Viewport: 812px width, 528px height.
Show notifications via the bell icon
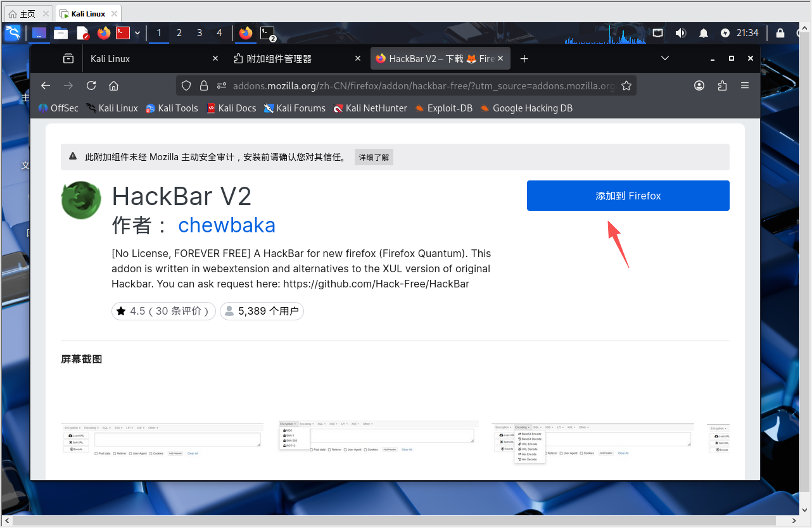pos(704,33)
